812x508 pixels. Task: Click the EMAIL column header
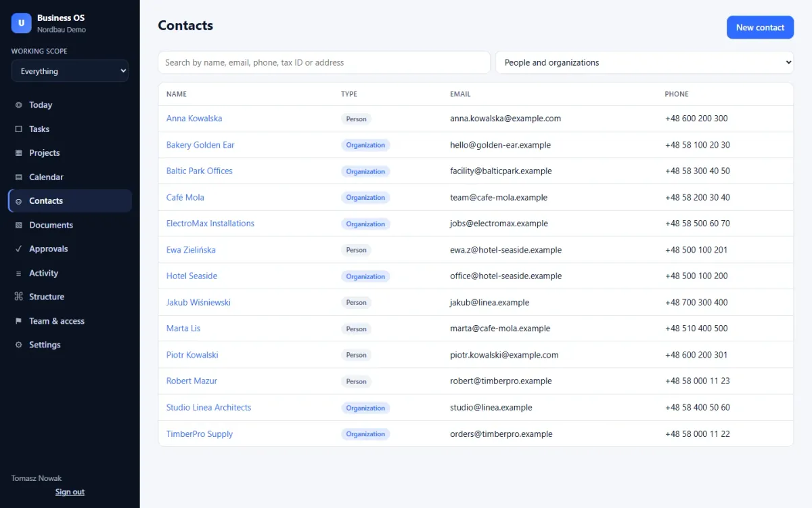coord(460,94)
